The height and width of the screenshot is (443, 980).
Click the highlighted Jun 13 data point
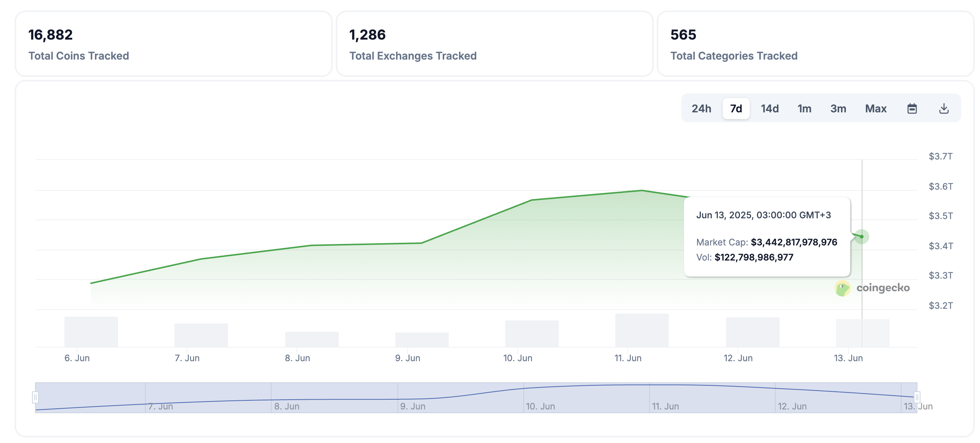862,237
